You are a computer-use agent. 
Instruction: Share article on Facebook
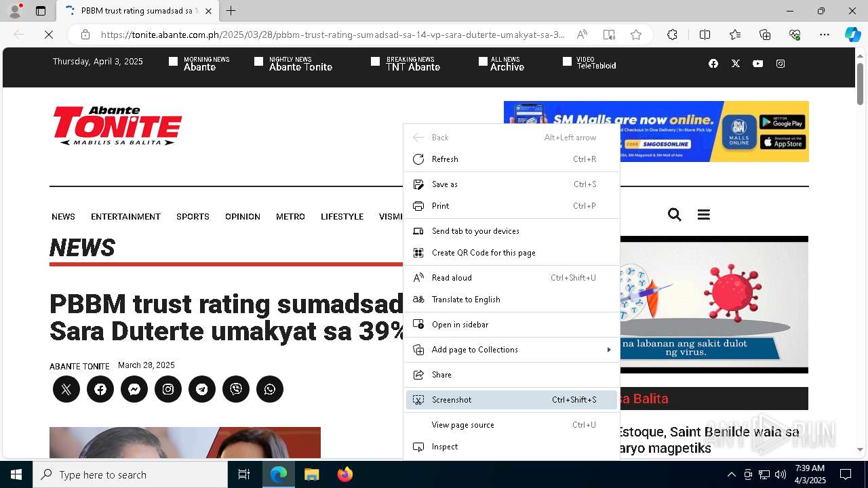(100, 389)
